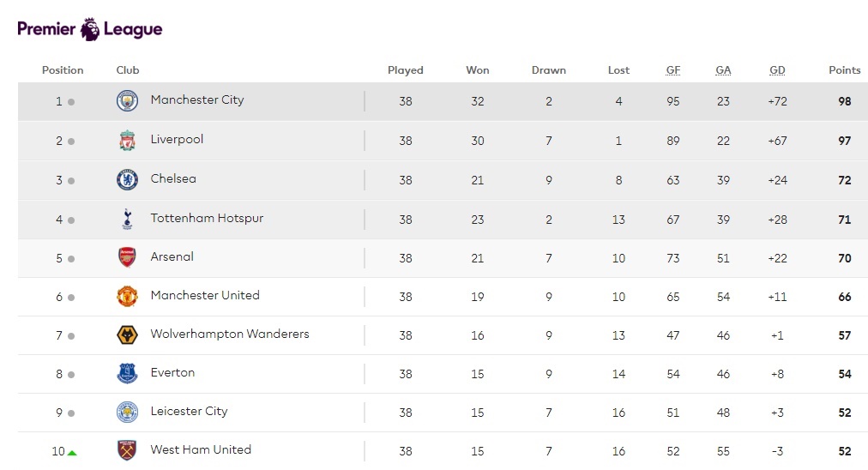Click the West Ham United crest

click(x=127, y=450)
